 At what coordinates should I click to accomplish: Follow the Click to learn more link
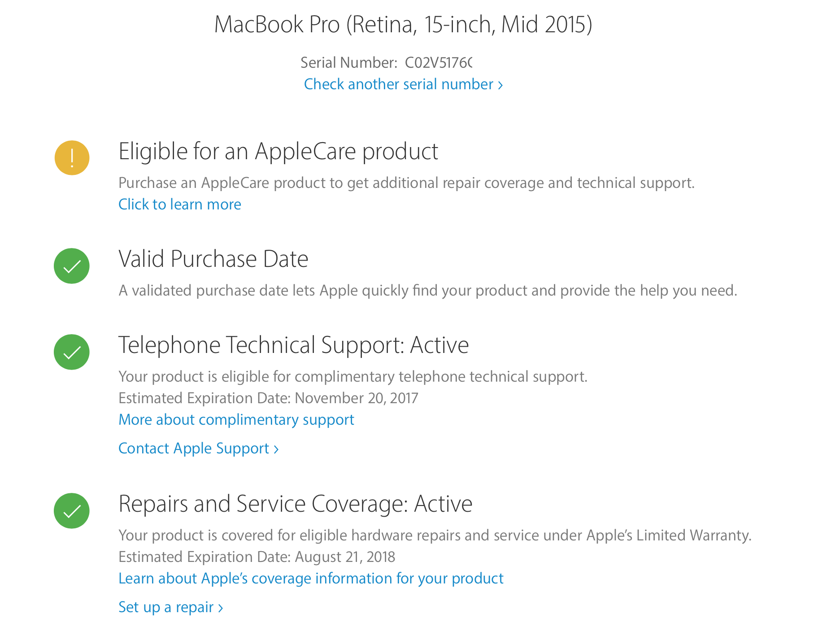click(180, 205)
